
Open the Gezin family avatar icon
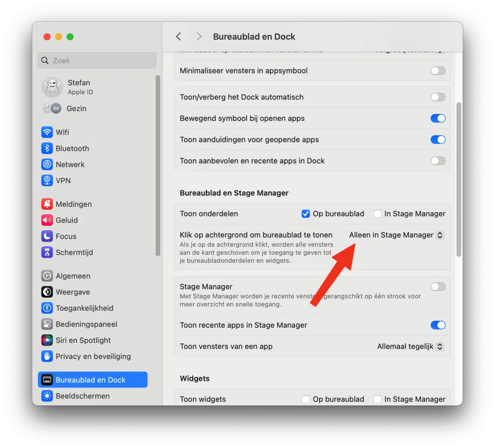pyautogui.click(x=51, y=109)
